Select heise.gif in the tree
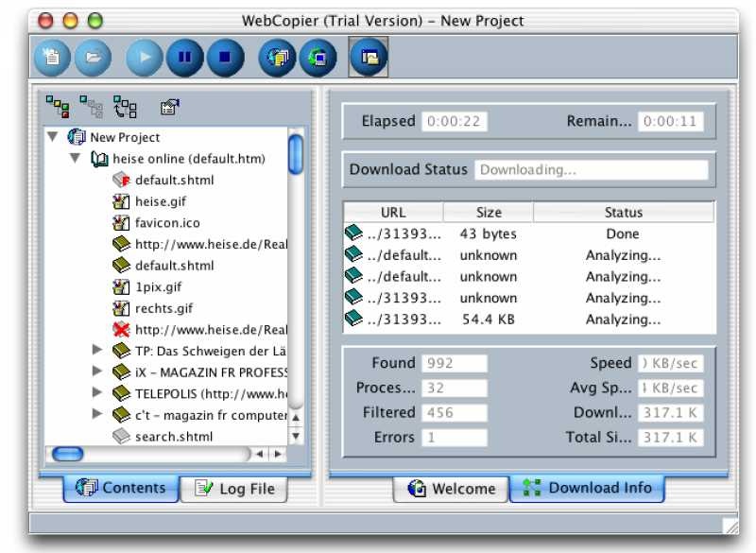Screen dimensions: 756x553 pyautogui.click(x=161, y=201)
